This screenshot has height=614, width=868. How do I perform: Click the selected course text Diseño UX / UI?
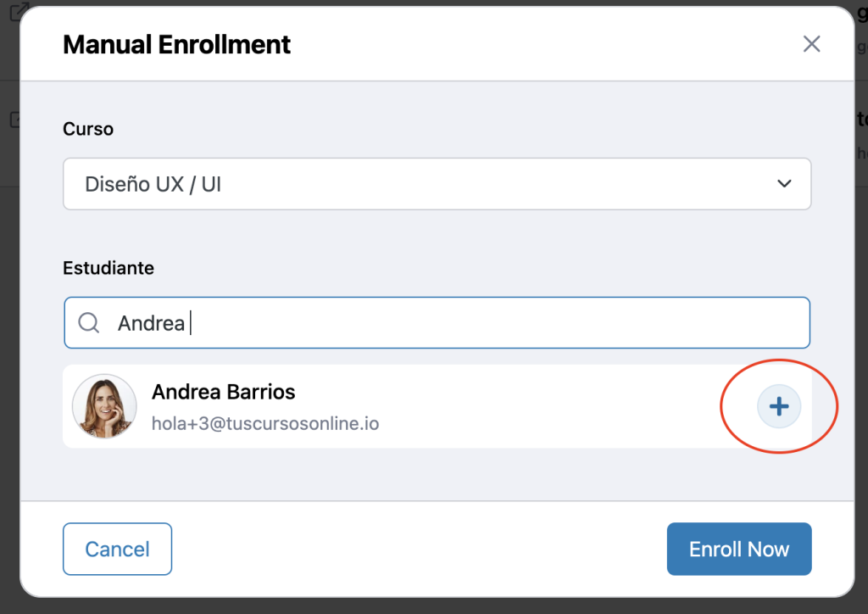click(153, 184)
